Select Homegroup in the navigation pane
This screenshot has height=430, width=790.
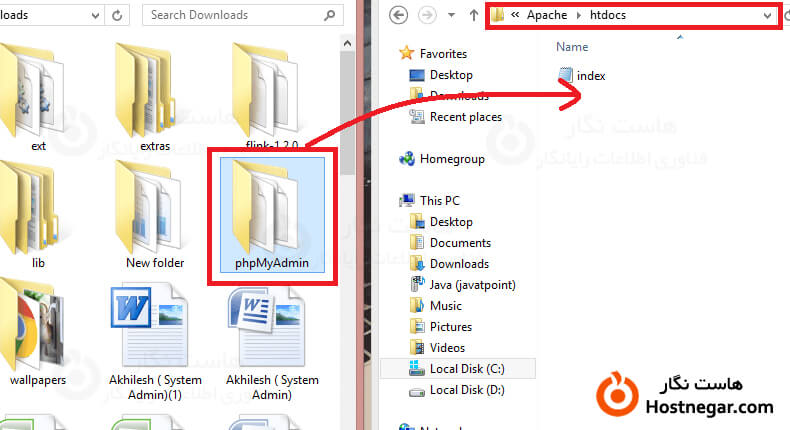(x=451, y=159)
